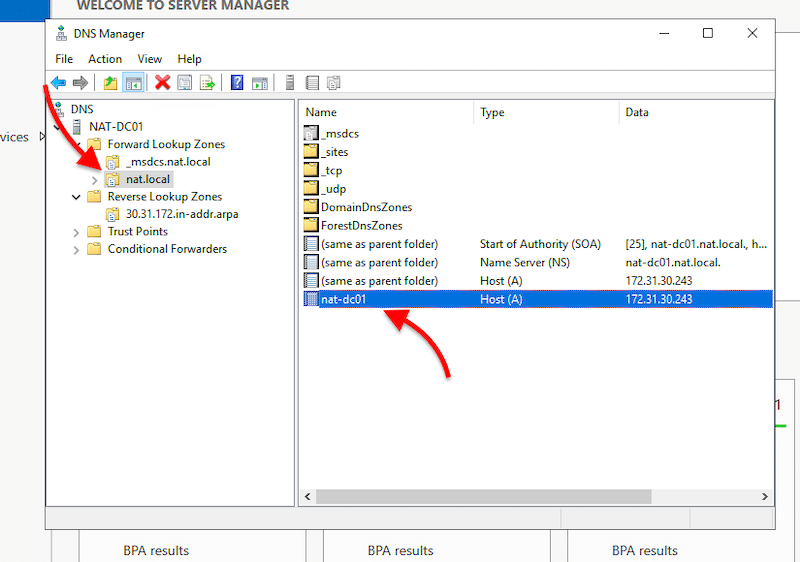Open Properties from the toolbar icon
This screenshot has width=800, height=562.
coord(185,83)
